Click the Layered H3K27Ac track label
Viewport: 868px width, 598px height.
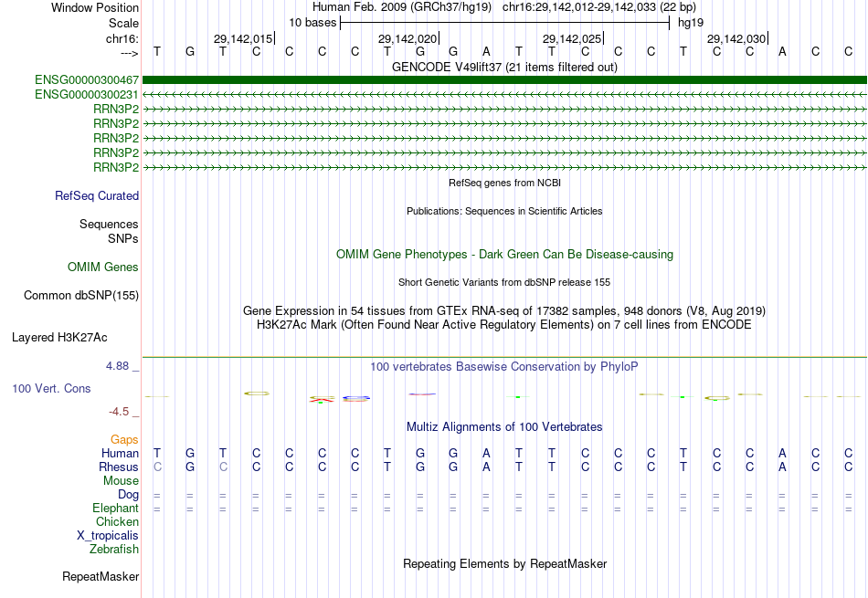59,338
